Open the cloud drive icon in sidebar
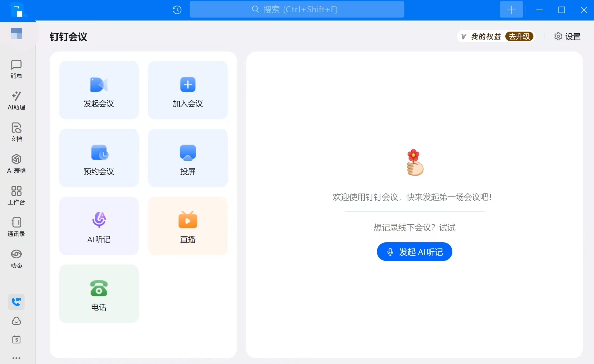Screen dimensions: 594x364 [x=16, y=321]
